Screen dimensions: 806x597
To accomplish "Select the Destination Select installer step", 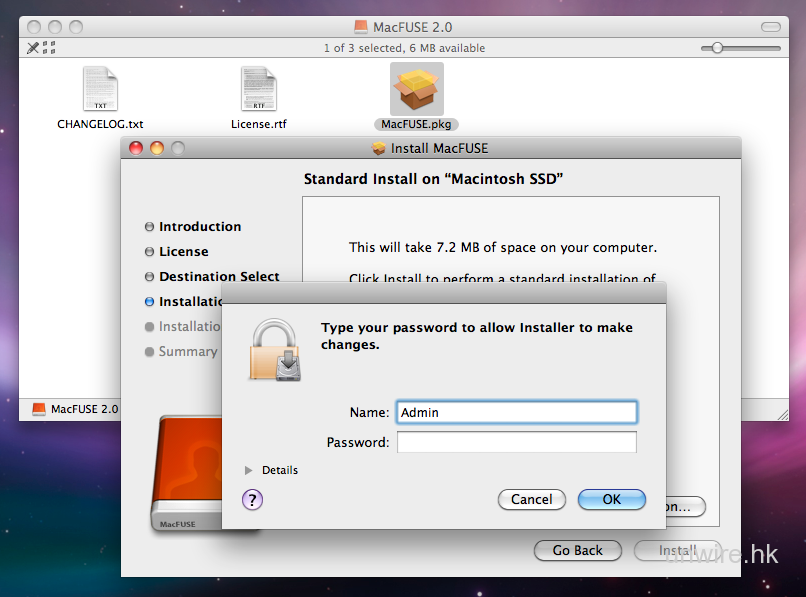I will (x=219, y=277).
